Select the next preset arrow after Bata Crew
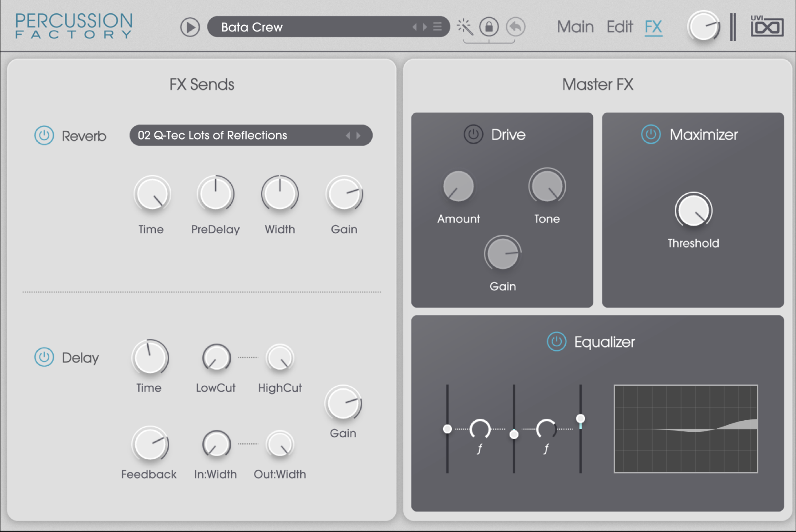796x532 pixels. pyautogui.click(x=425, y=27)
